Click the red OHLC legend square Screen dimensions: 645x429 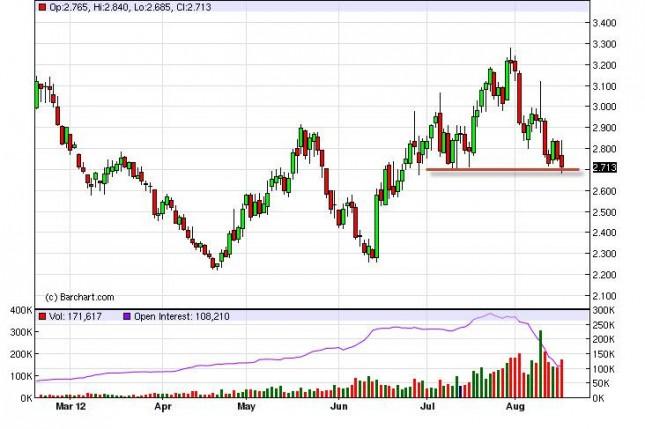42,7
